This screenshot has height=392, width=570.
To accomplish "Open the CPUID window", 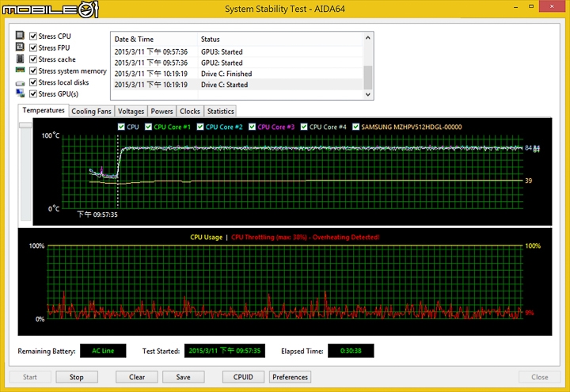I will pos(243,377).
